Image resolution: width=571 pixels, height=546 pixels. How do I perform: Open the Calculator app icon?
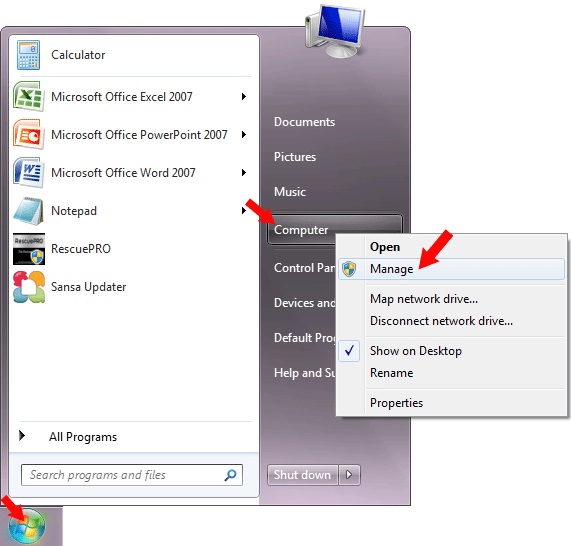(28, 55)
